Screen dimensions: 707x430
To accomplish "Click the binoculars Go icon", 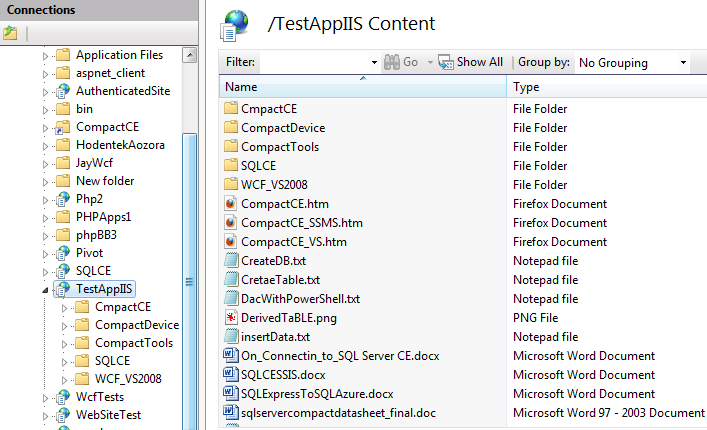I will pyautogui.click(x=392, y=62).
